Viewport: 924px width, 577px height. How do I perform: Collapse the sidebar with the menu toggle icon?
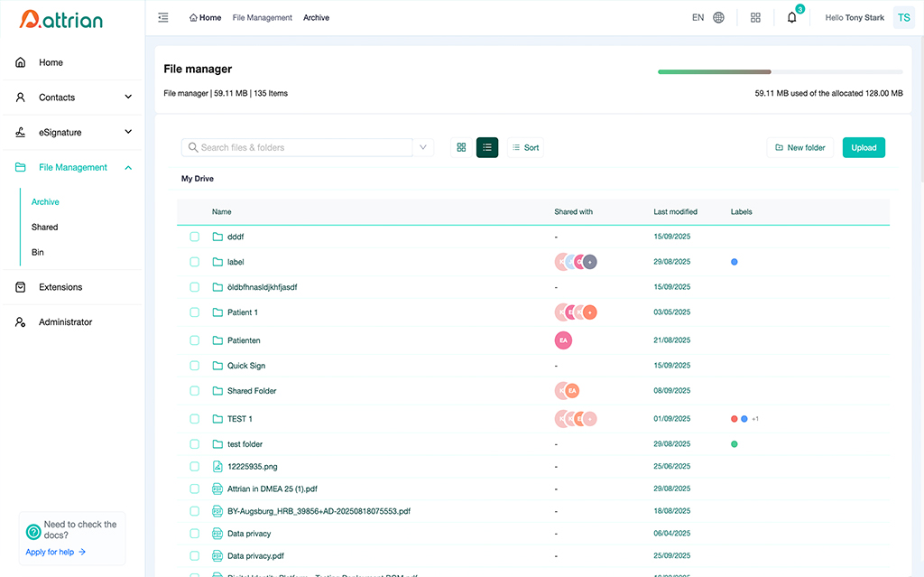tap(163, 17)
